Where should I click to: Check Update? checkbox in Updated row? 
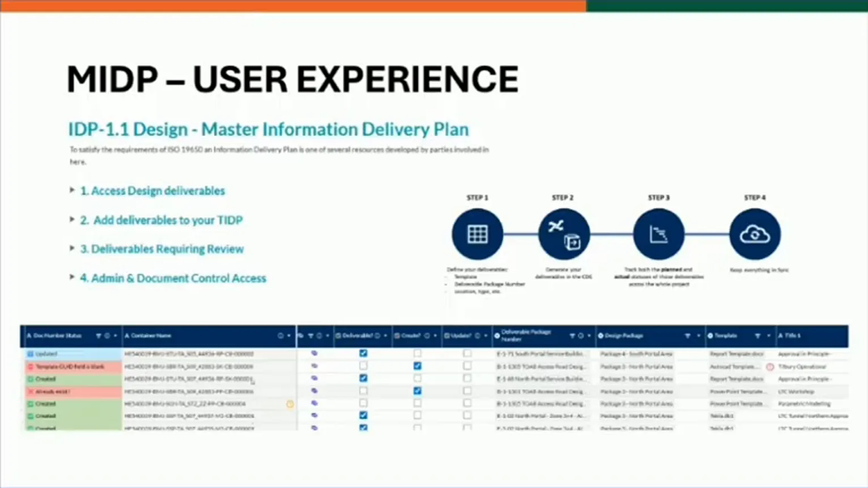[x=467, y=353]
